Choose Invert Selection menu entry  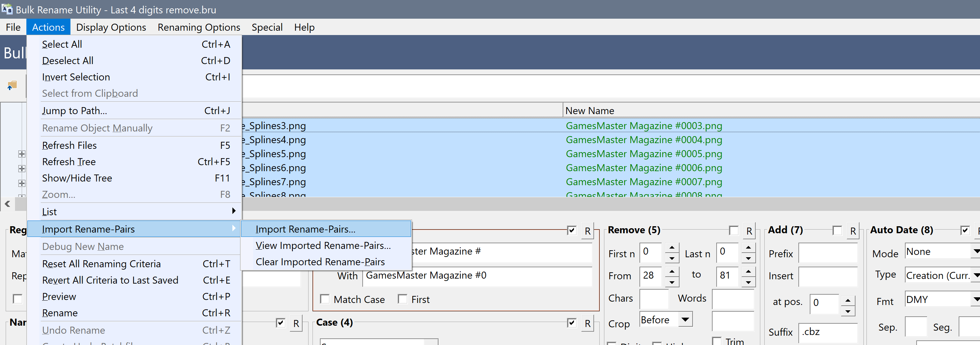pyautogui.click(x=135, y=77)
